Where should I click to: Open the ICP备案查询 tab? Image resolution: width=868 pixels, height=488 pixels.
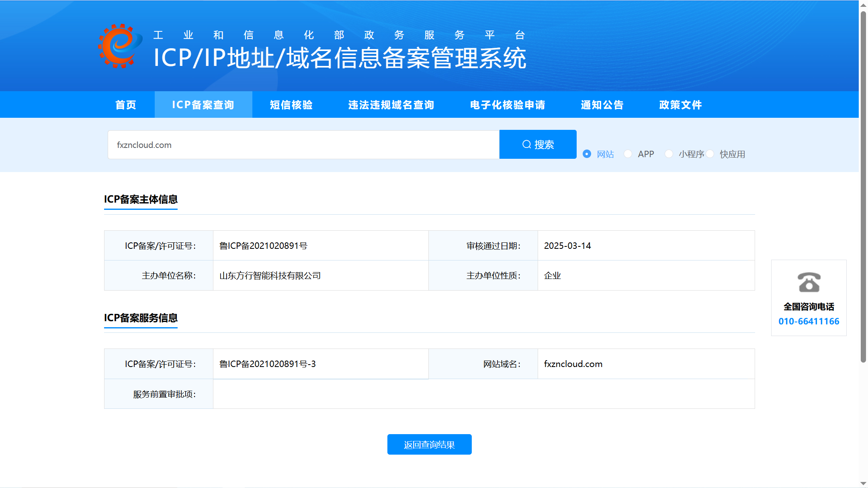[203, 105]
